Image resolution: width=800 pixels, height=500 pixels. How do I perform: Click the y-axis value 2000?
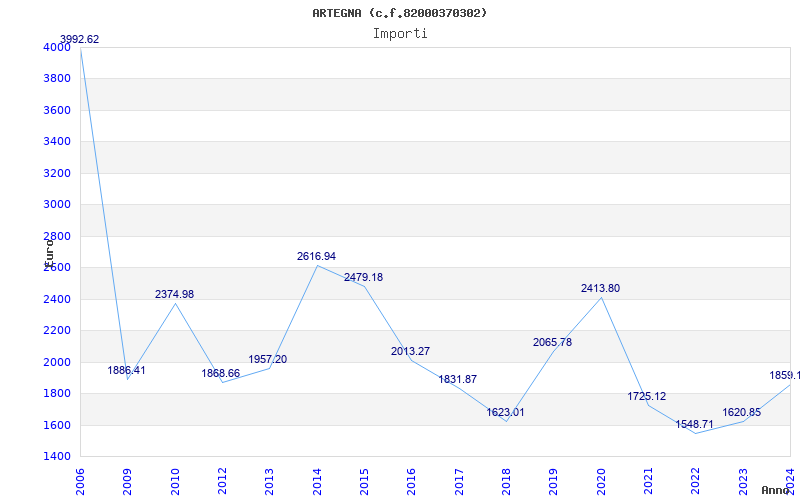57,362
